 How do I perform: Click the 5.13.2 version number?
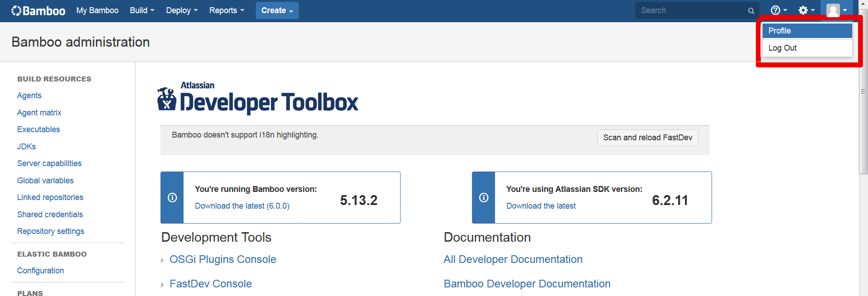[359, 200]
